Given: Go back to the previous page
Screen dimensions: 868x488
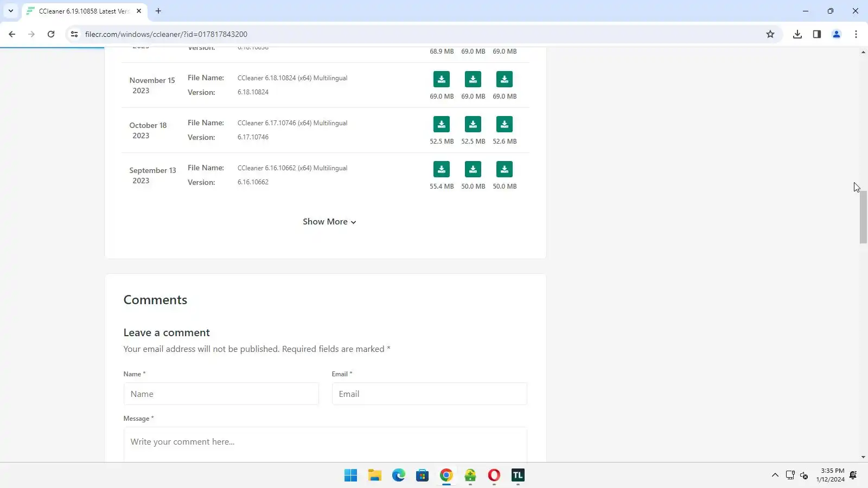Looking at the screenshot, I should (x=12, y=34).
